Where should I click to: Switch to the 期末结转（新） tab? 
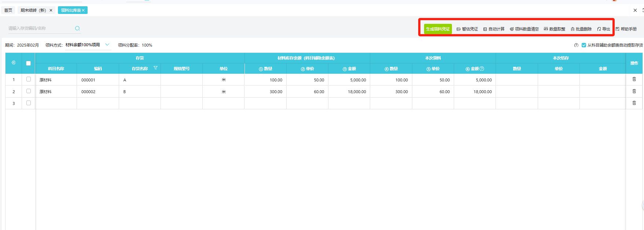click(33, 10)
